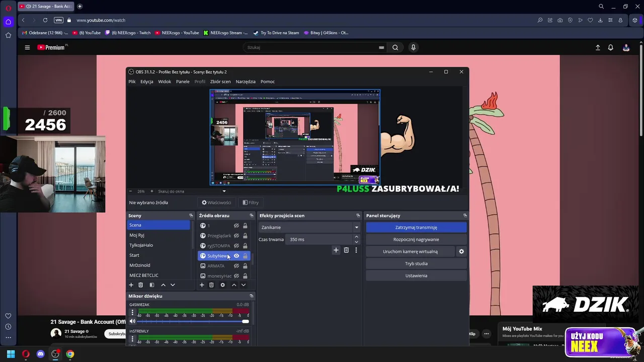Click Uruchom kamerę wirtualną button
Viewport: 644px width, 362px height.
point(410,251)
